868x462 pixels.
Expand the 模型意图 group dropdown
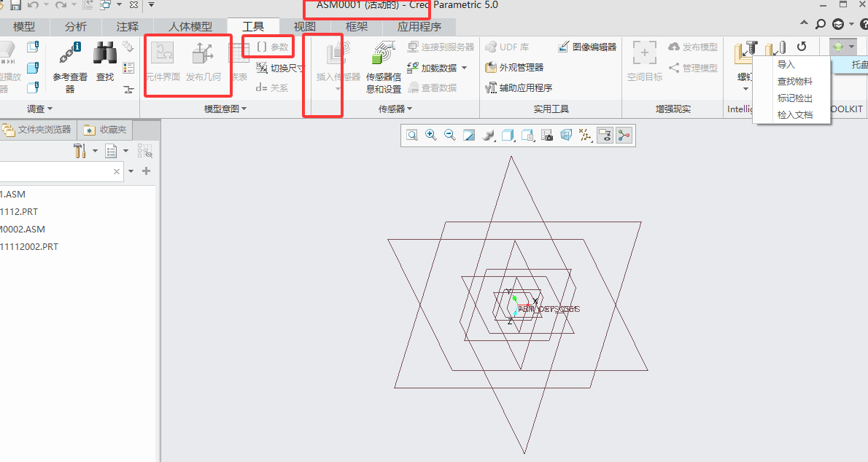[225, 109]
